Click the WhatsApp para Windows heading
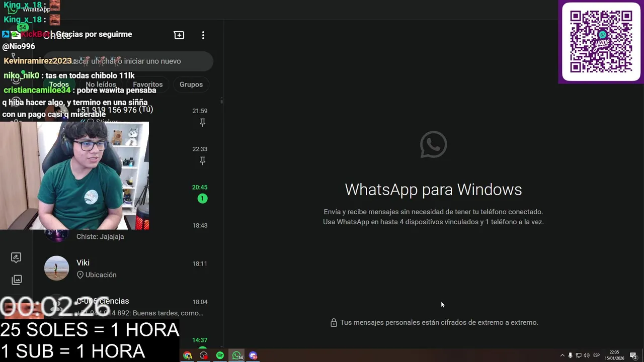The width and height of the screenshot is (644, 362). (433, 190)
